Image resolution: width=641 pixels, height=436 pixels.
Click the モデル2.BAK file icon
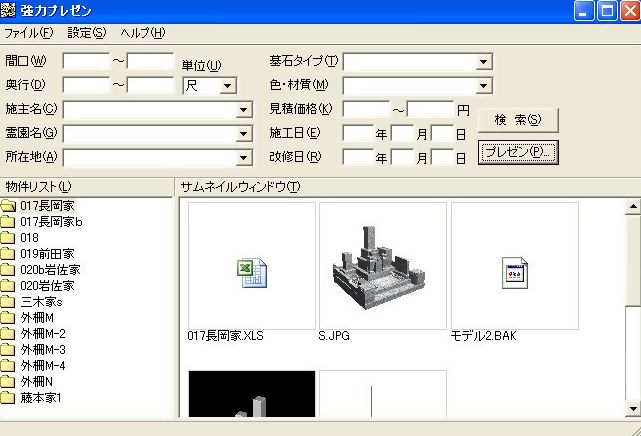coord(515,273)
